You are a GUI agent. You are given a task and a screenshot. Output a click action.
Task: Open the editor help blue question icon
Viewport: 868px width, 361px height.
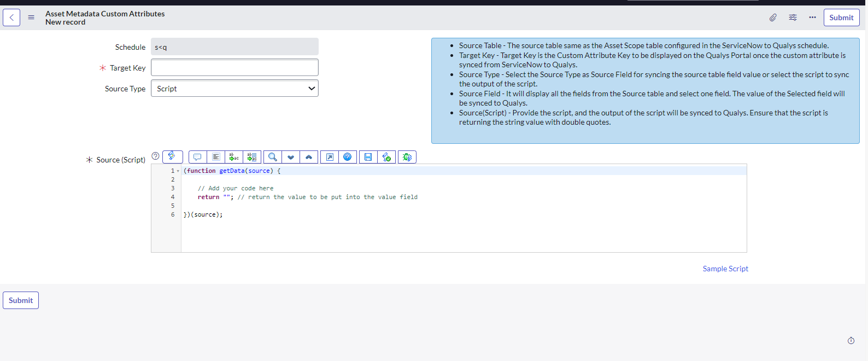(348, 157)
